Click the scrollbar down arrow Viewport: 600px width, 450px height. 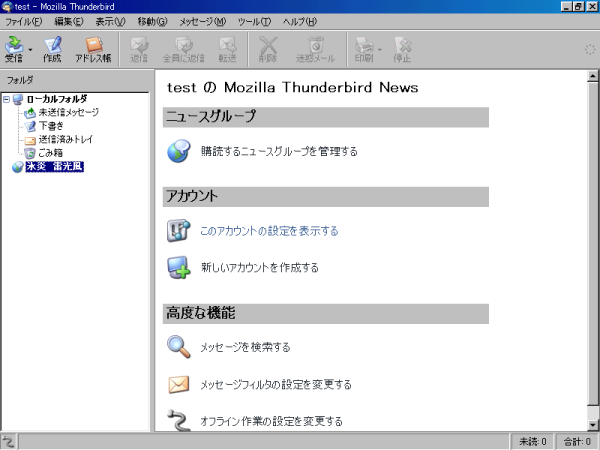pyautogui.click(x=593, y=425)
